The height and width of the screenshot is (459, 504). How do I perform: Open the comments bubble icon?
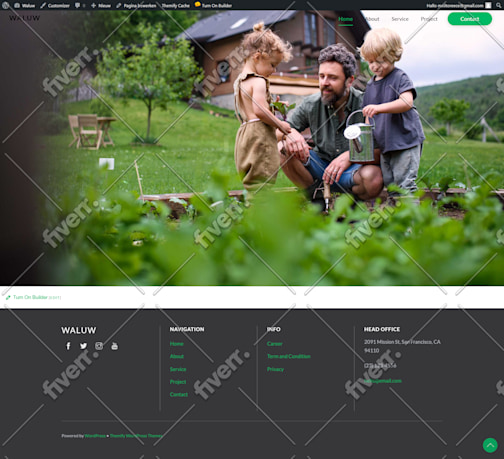80,5
